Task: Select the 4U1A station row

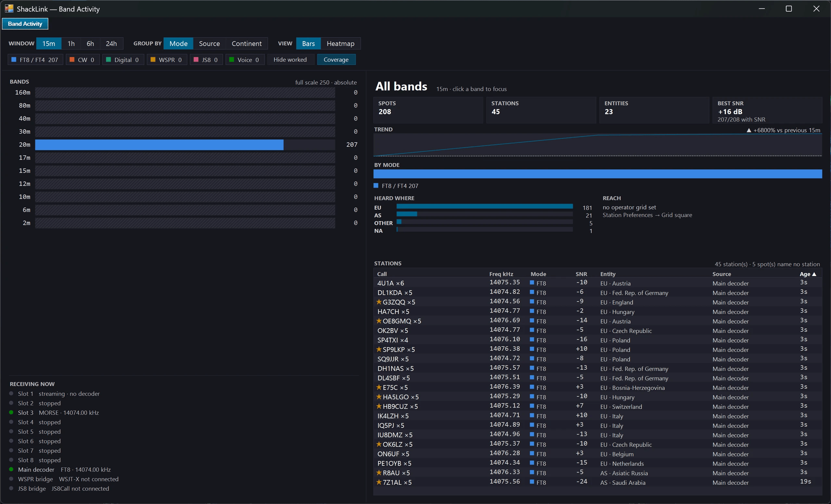Action: pos(597,283)
